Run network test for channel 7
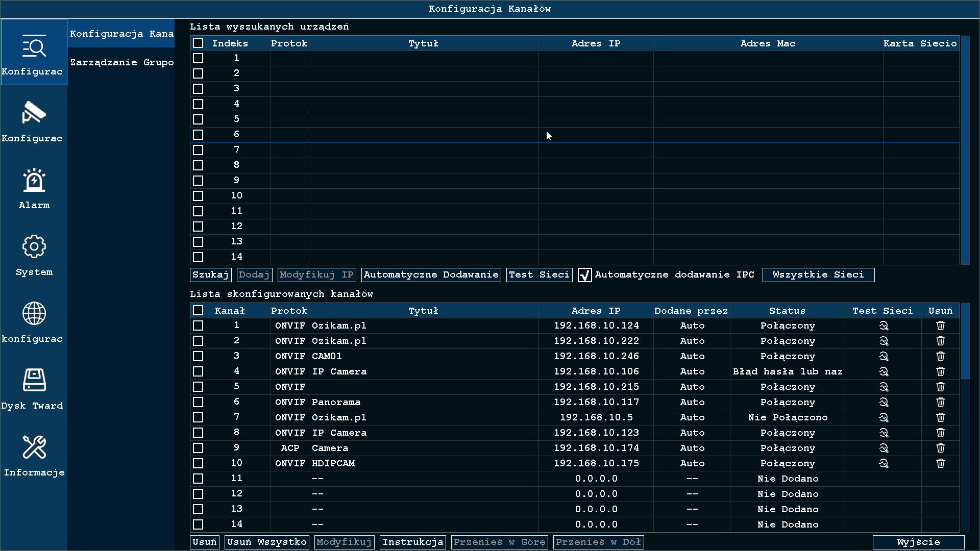This screenshot has width=980, height=551. [x=884, y=417]
